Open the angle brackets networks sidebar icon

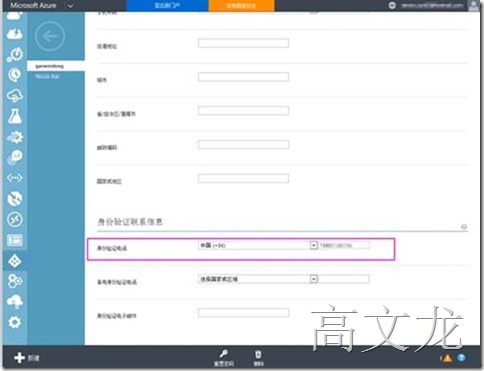pyautogui.click(x=15, y=178)
